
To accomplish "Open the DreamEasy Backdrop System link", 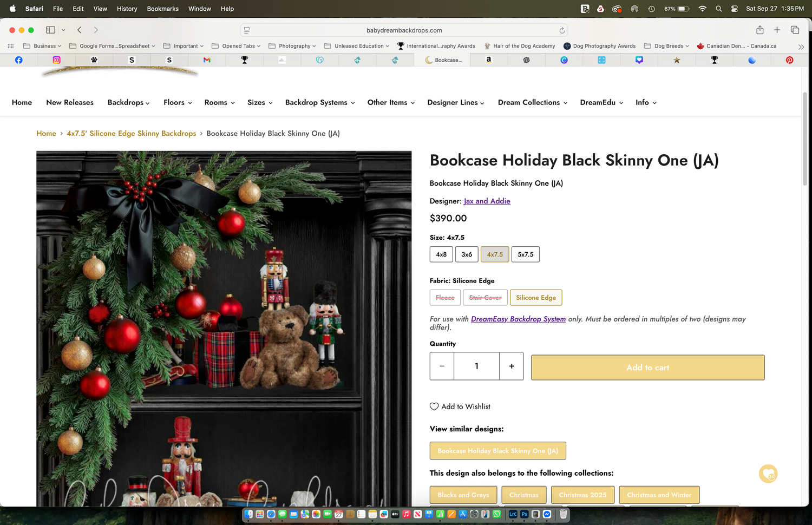I will 518,319.
